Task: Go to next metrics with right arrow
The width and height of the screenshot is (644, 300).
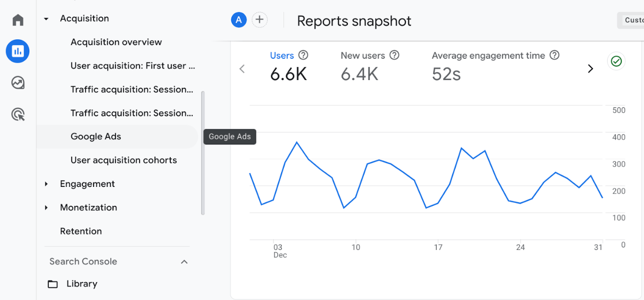Action: pyautogui.click(x=590, y=69)
